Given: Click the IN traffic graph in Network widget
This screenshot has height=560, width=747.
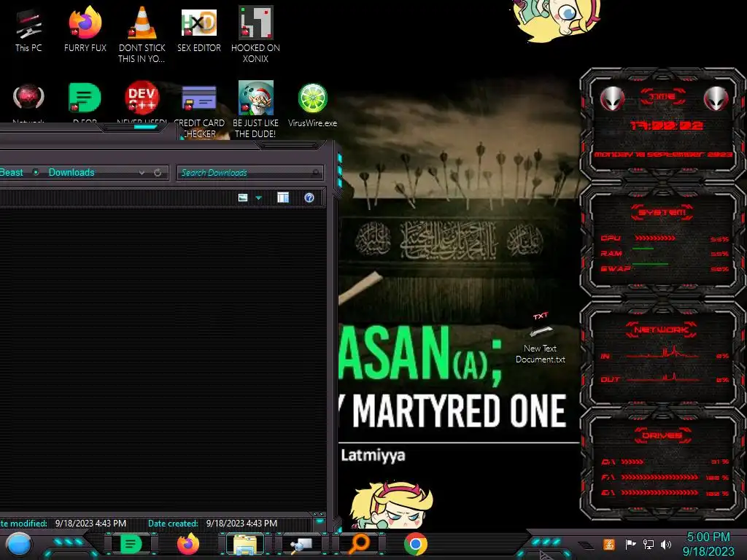Looking at the screenshot, I should tap(663, 354).
